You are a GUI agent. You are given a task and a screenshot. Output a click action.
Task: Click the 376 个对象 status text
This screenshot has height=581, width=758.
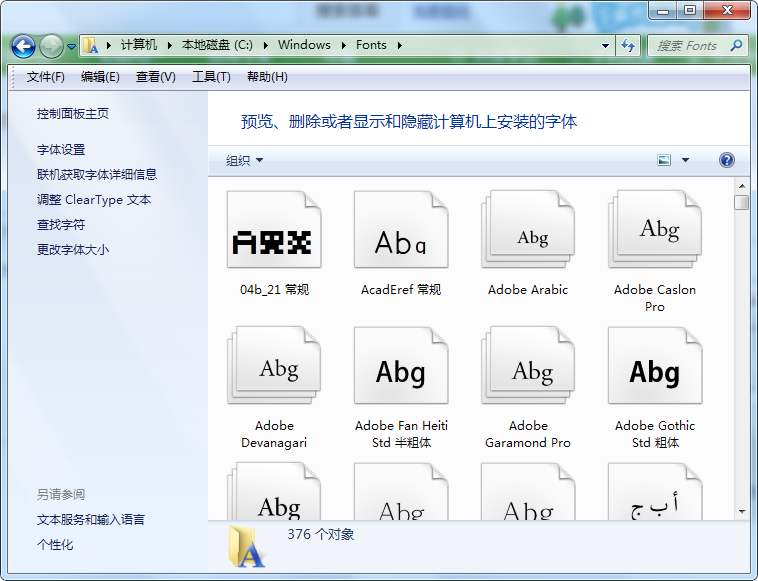321,535
